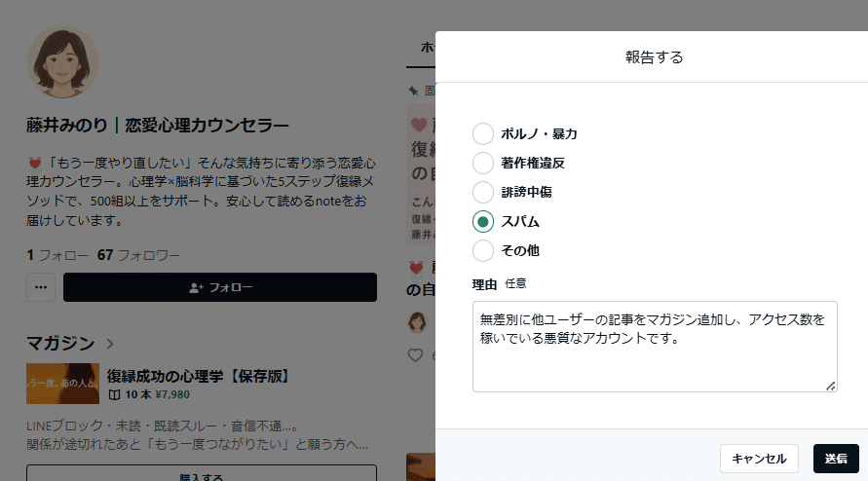Open the マガジン section heading
Viewport: 868px width, 481px height.
[x=60, y=344]
